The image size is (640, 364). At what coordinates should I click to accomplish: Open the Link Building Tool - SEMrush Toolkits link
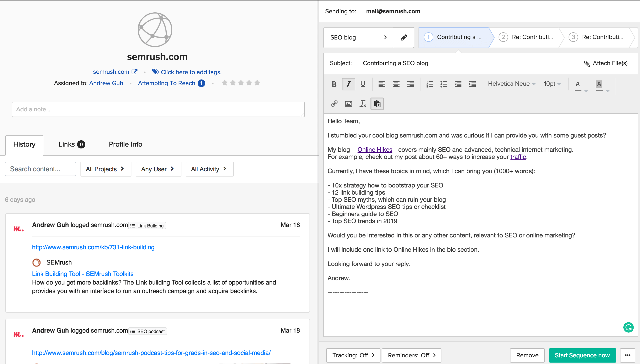click(x=83, y=274)
